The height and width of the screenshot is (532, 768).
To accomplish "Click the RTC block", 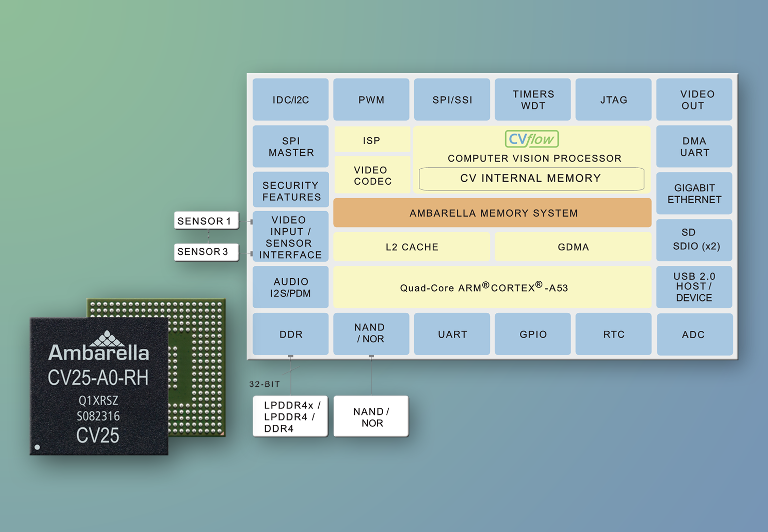I will 613,334.
